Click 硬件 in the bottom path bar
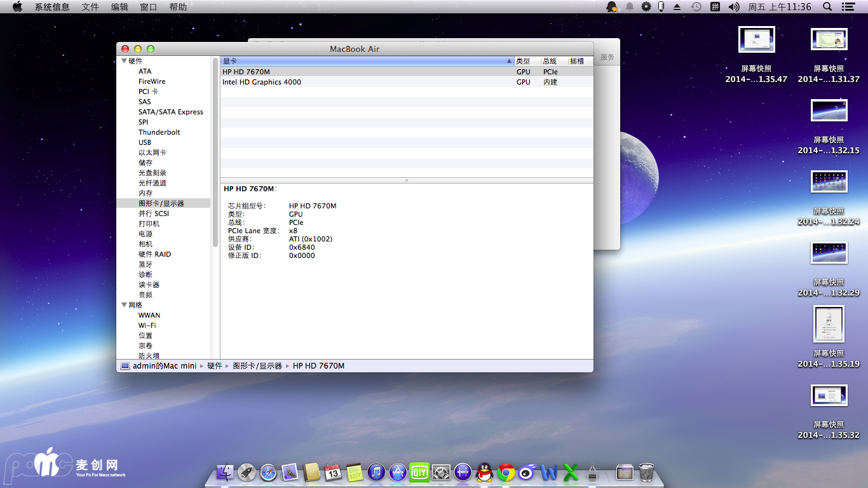 click(215, 366)
